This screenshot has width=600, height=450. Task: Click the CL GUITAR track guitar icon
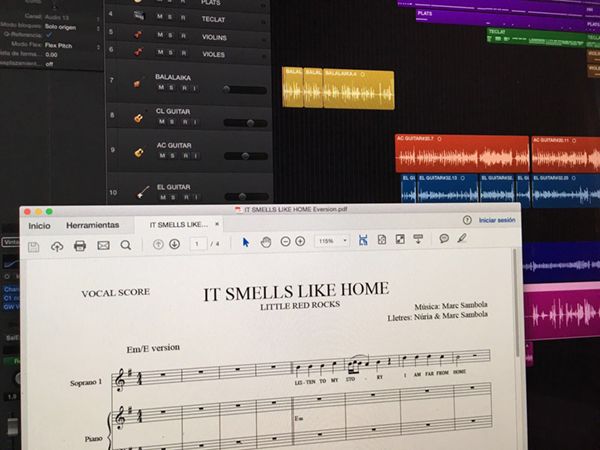[x=139, y=118]
